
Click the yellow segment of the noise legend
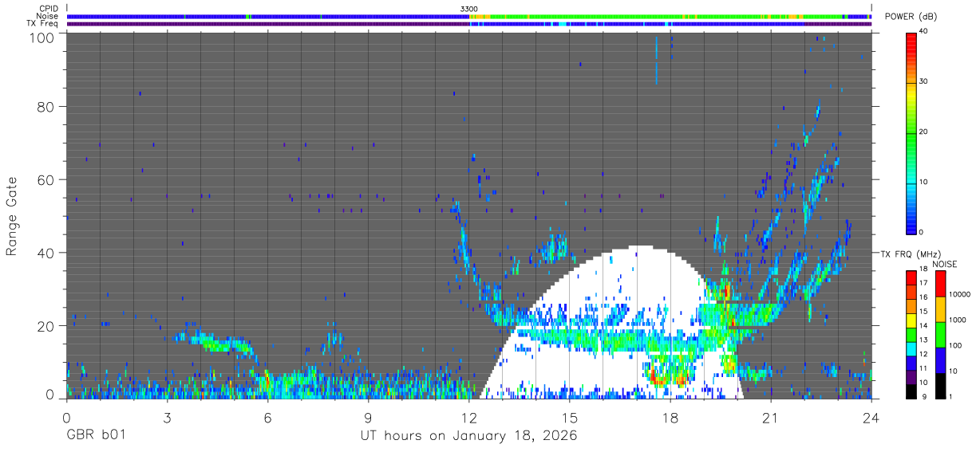(941, 309)
